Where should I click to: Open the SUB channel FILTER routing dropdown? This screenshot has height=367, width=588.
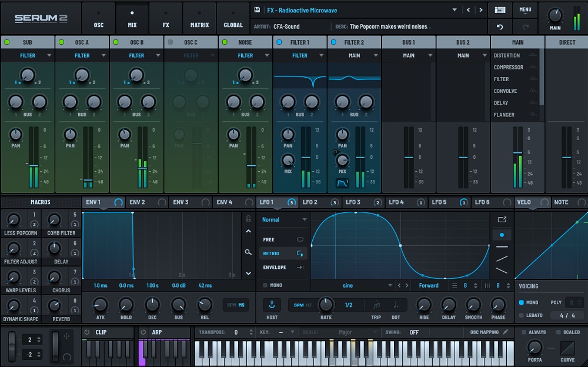[28, 55]
